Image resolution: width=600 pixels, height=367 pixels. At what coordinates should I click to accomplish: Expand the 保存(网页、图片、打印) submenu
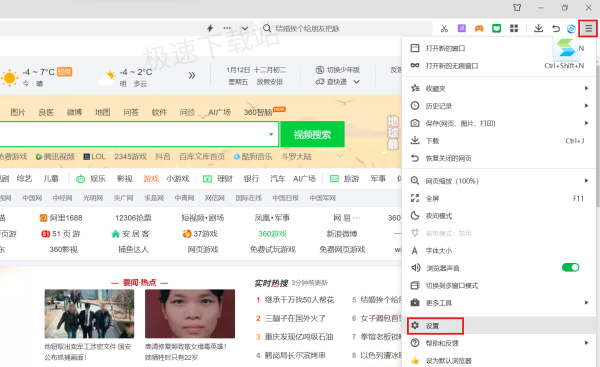pyautogui.click(x=499, y=123)
